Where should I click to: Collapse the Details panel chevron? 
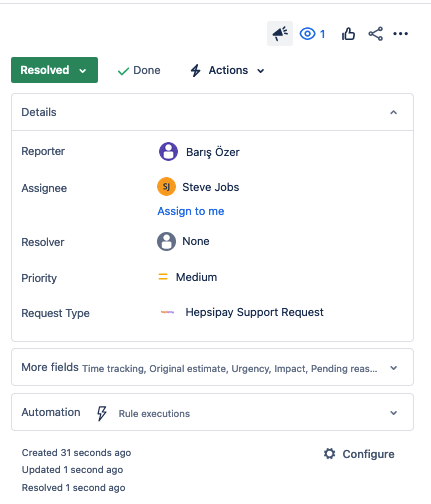tap(394, 112)
